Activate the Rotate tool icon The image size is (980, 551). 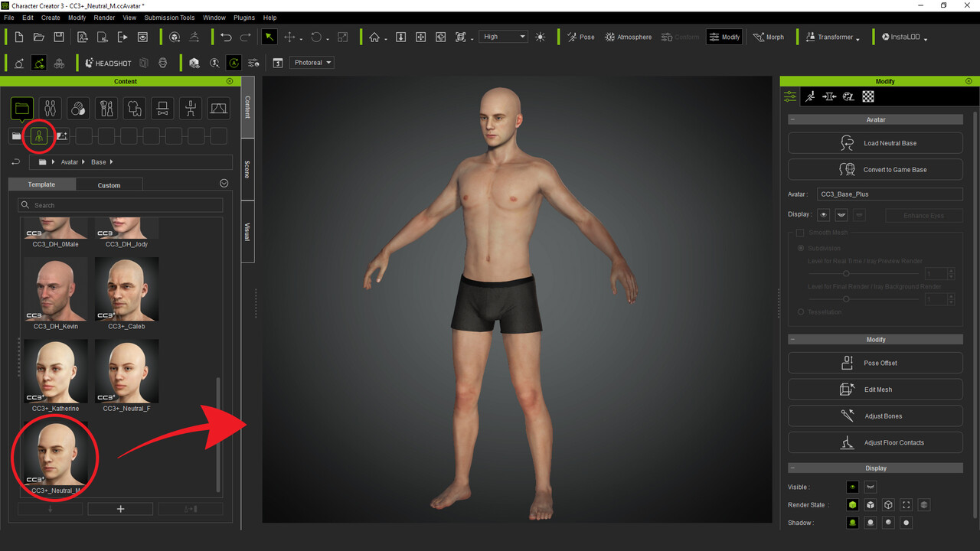(x=315, y=37)
